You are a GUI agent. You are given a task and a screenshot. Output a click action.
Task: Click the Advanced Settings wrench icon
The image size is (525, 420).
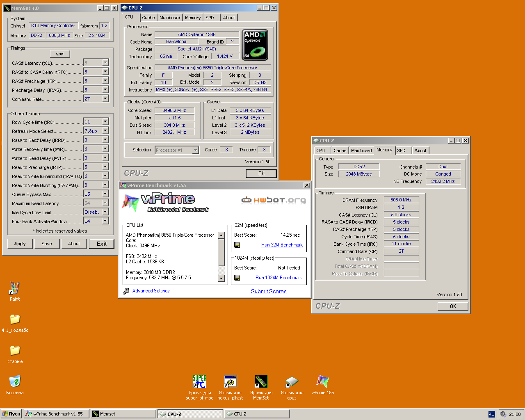126,291
